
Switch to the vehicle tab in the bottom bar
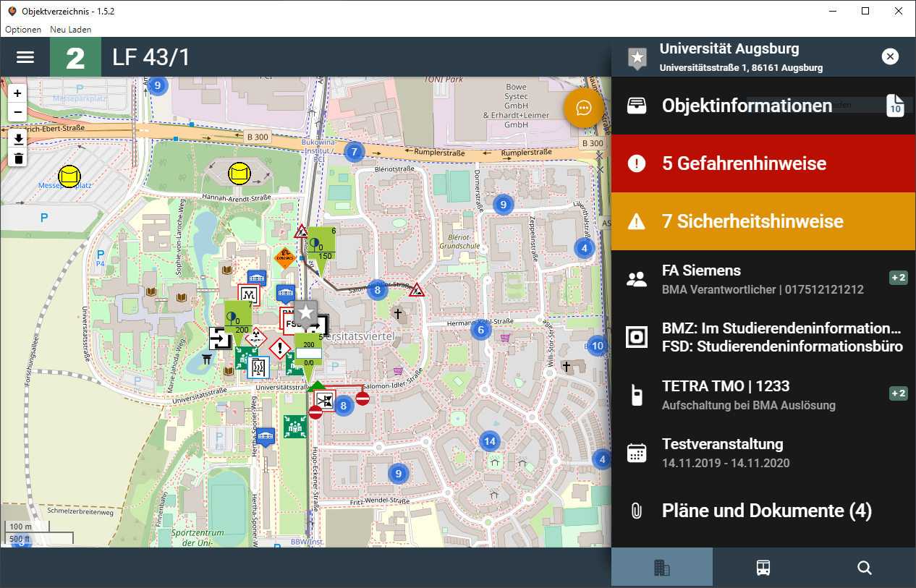click(x=763, y=568)
